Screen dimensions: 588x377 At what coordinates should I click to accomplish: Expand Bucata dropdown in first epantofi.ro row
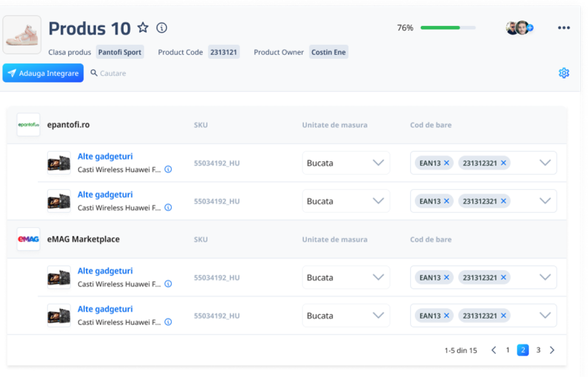pyautogui.click(x=378, y=163)
